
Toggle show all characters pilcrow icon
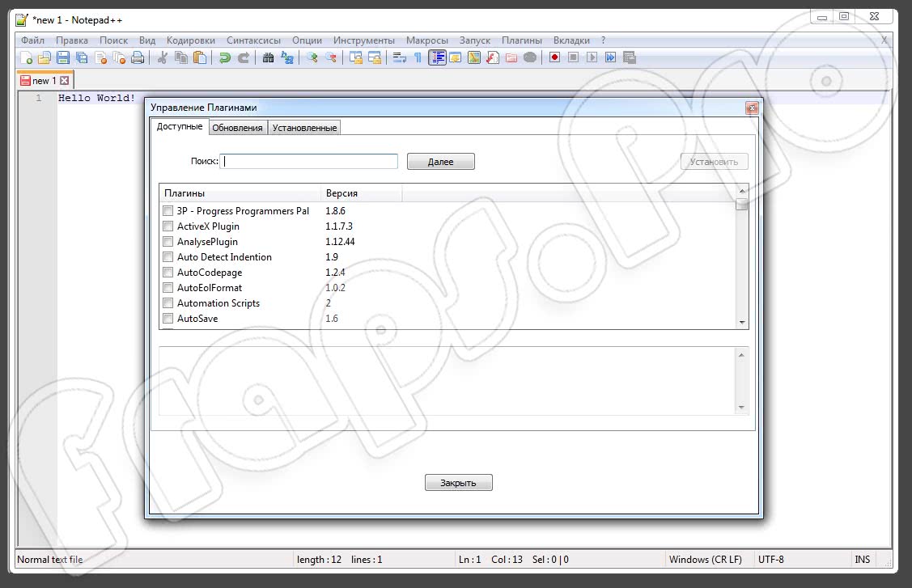pyautogui.click(x=418, y=57)
